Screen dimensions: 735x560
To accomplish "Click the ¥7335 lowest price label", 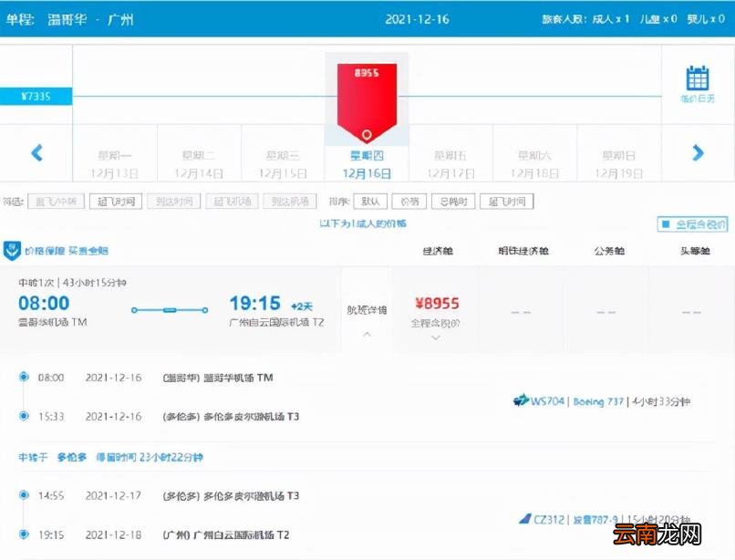I will point(35,94).
